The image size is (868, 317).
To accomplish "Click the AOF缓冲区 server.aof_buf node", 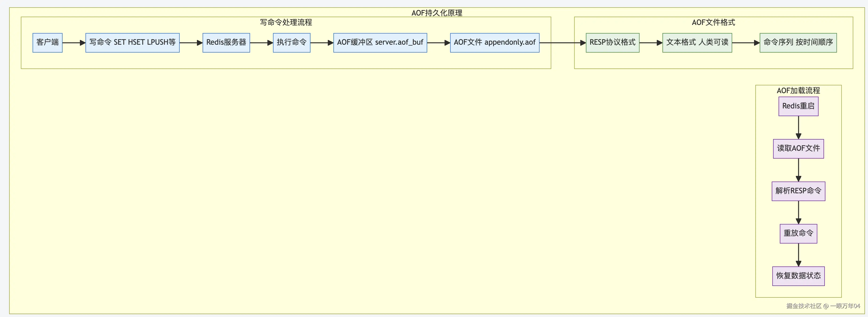I will (x=380, y=43).
